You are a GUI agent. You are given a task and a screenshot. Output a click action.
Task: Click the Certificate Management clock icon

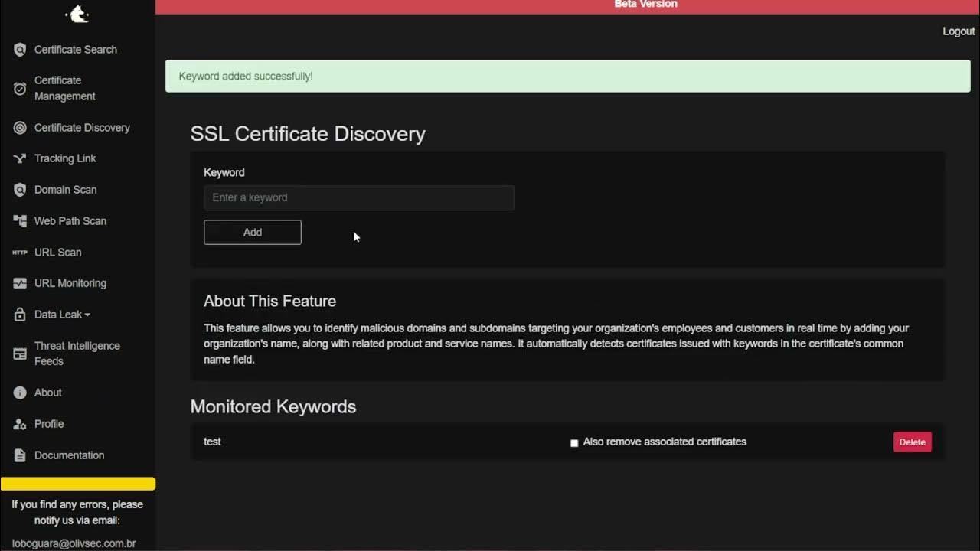(20, 89)
